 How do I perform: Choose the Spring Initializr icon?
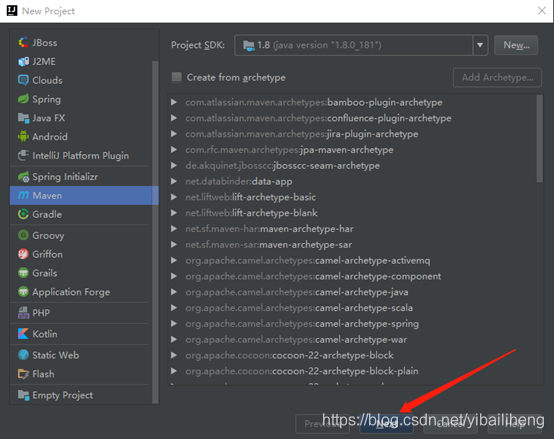pos(23,177)
